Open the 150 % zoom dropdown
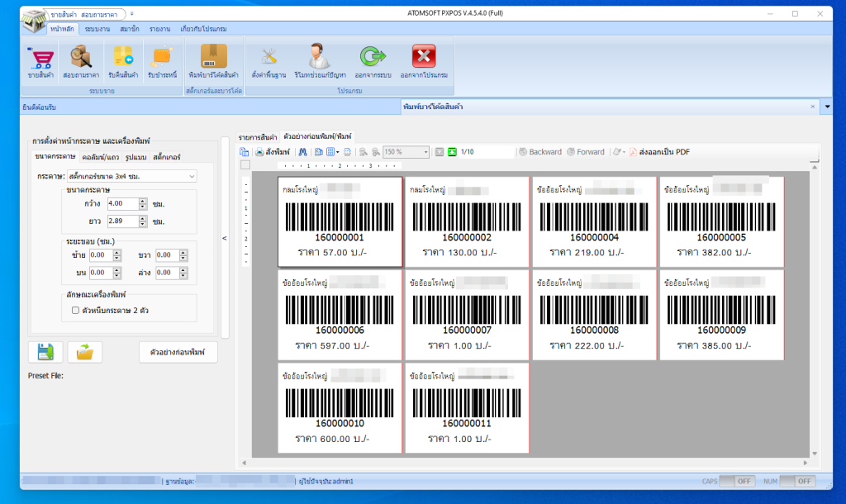 coord(426,152)
